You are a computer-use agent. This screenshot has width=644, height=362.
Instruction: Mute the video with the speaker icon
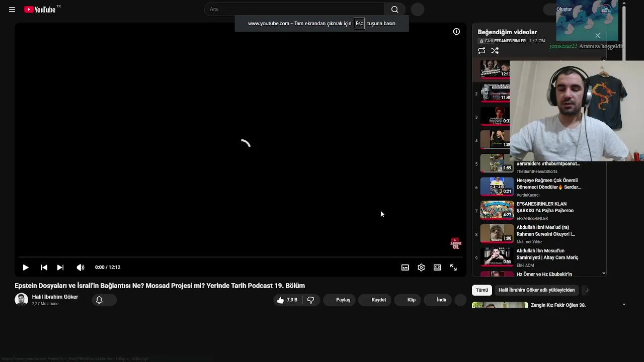80,267
